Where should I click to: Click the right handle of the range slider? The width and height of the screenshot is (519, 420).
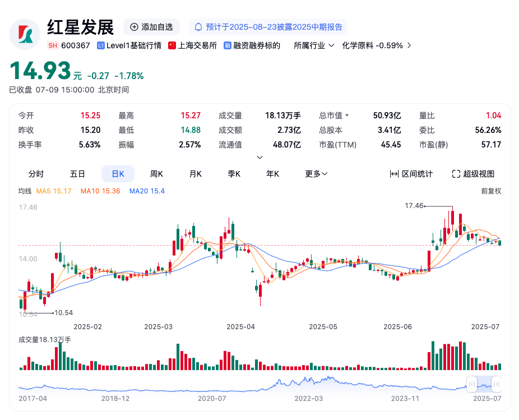point(496,384)
